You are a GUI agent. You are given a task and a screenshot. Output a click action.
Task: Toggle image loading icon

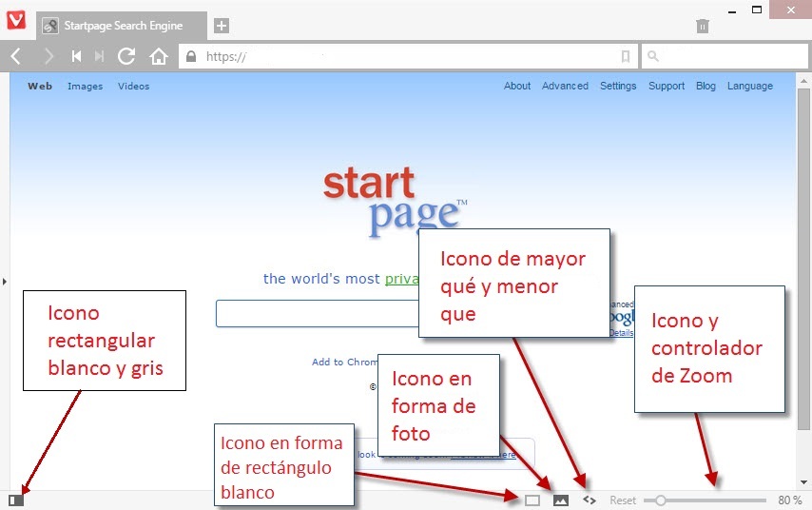[561, 500]
